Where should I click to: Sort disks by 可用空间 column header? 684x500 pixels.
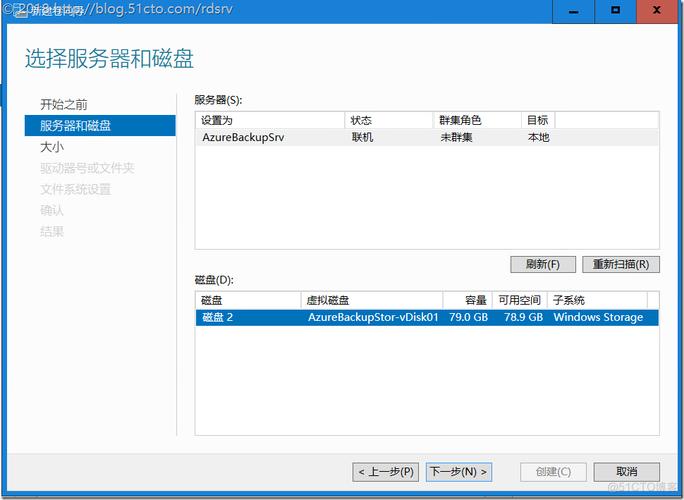point(520,300)
